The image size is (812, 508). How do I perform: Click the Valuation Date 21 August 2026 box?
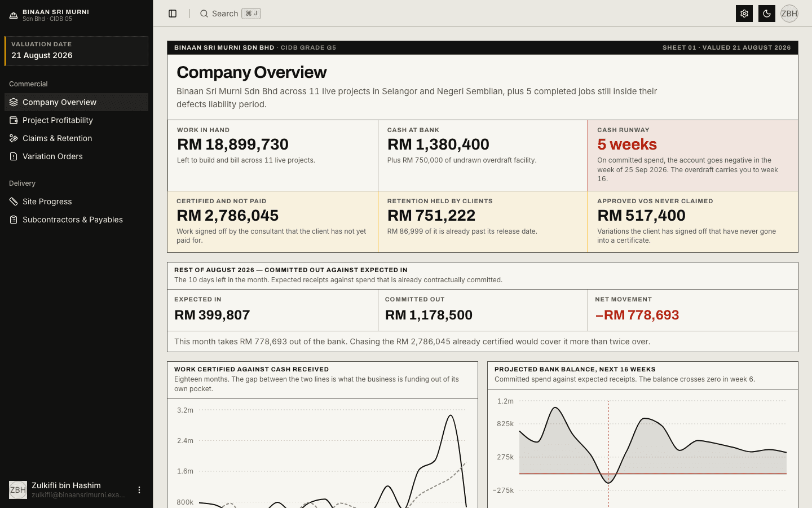click(x=76, y=51)
